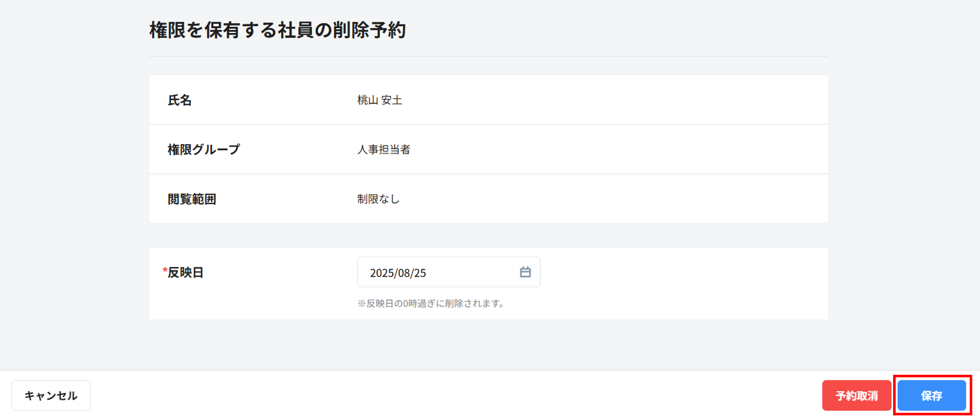The image size is (980, 420).
Task: Open the calendar picker icon in the date field
Action: click(x=525, y=272)
